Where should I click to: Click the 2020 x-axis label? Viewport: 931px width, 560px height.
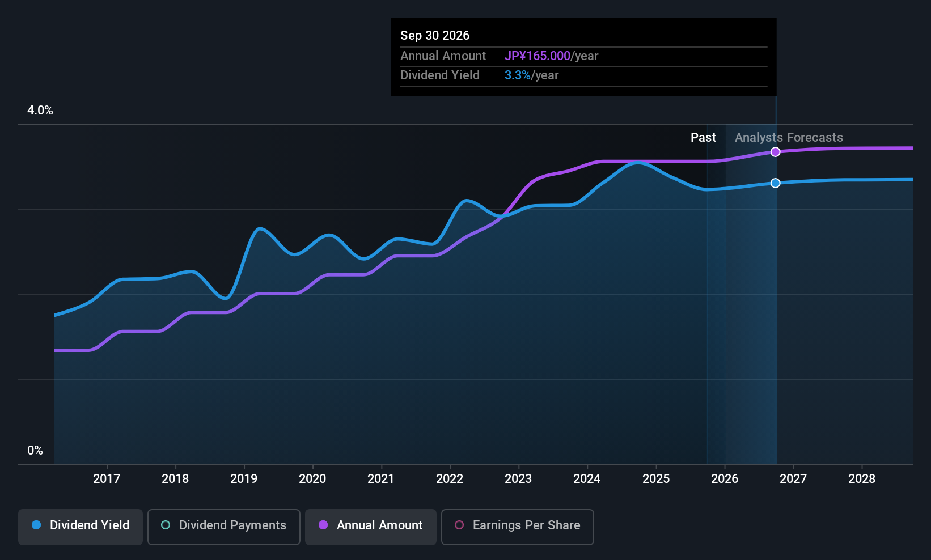(x=312, y=479)
